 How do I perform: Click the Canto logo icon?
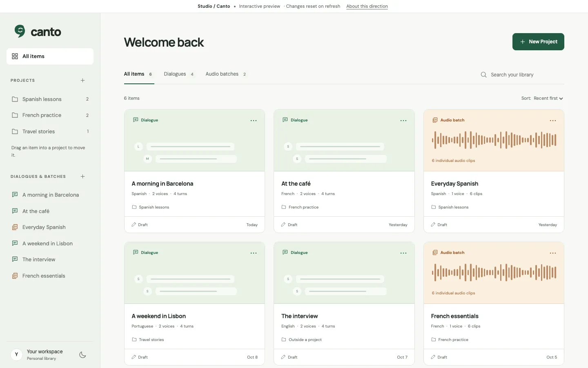click(20, 31)
